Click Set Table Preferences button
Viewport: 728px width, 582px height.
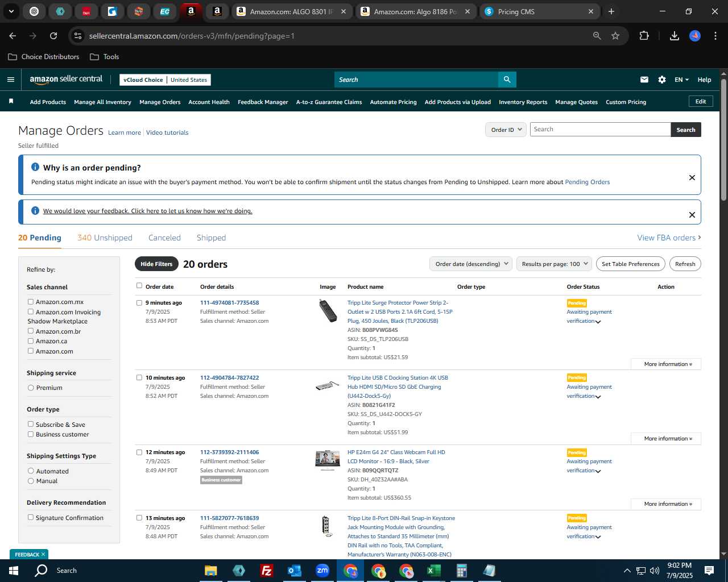tap(630, 264)
